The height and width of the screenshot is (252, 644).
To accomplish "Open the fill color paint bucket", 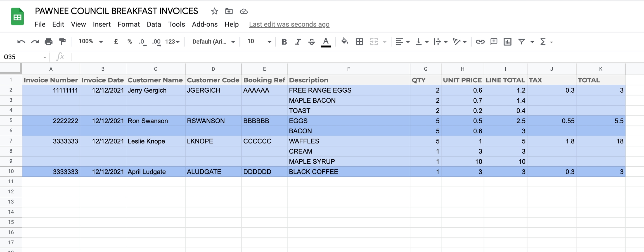I will [x=344, y=42].
